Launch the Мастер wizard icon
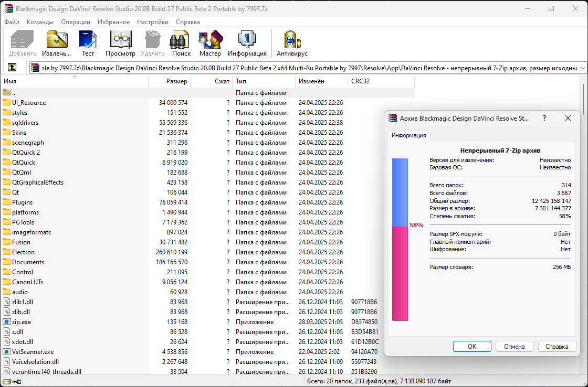Image resolution: width=588 pixels, height=387 pixels. [x=210, y=39]
